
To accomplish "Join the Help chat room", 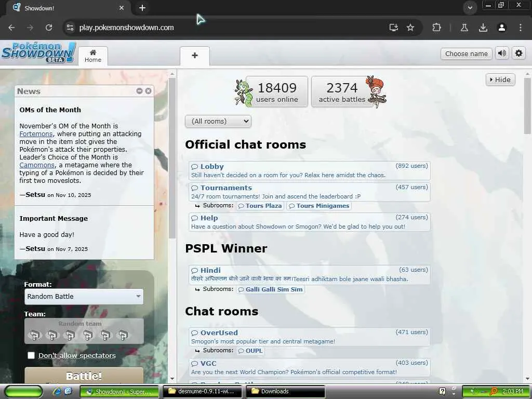I will (310, 222).
